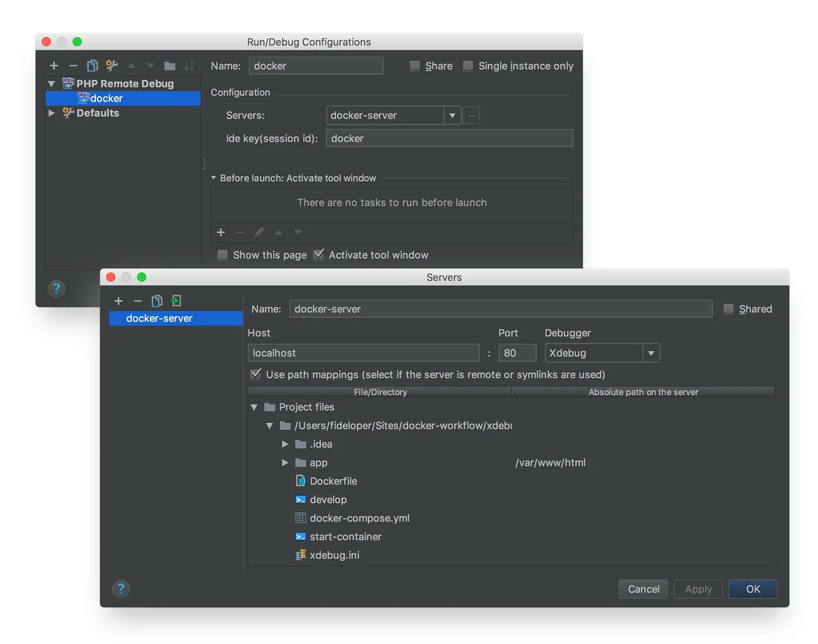Open help in Run/Debug Configurations window

tap(56, 288)
